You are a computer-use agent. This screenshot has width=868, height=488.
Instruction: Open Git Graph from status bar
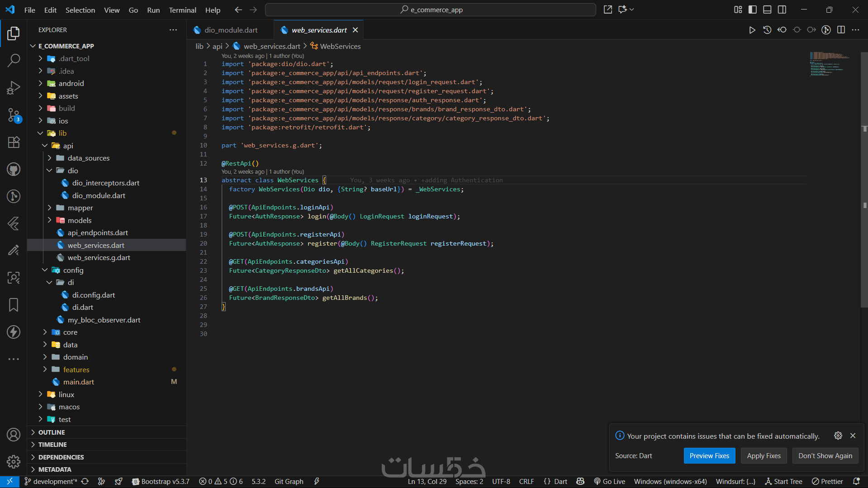[x=289, y=482]
